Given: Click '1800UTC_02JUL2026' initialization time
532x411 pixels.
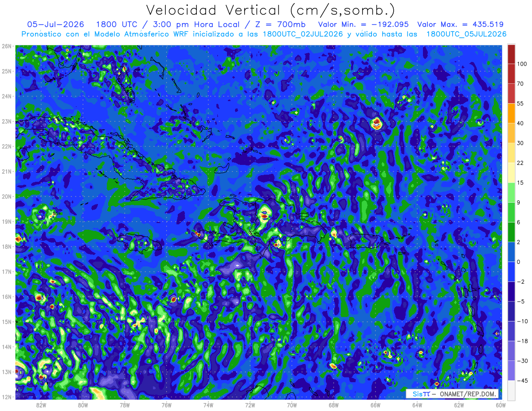Looking at the screenshot, I should 302,34.
